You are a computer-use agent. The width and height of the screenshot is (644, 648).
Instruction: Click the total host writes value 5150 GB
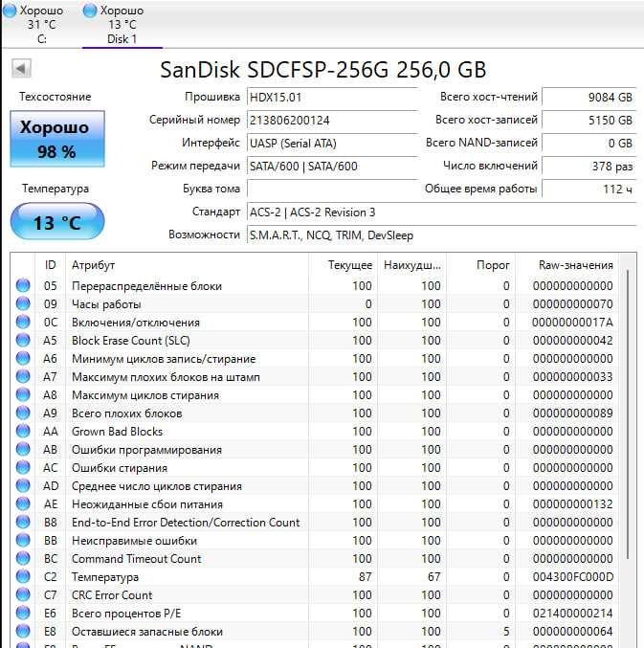point(588,121)
